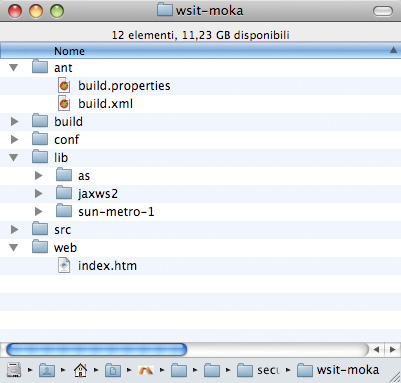Screen dimensions: 401x383
Task: Select the src folder icon
Action: [x=40, y=229]
